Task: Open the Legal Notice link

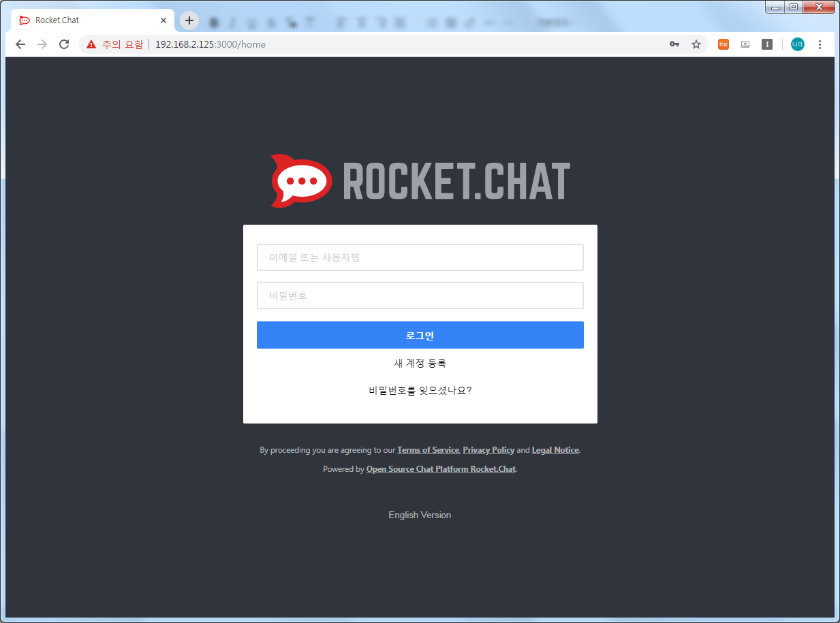Action: (x=555, y=450)
